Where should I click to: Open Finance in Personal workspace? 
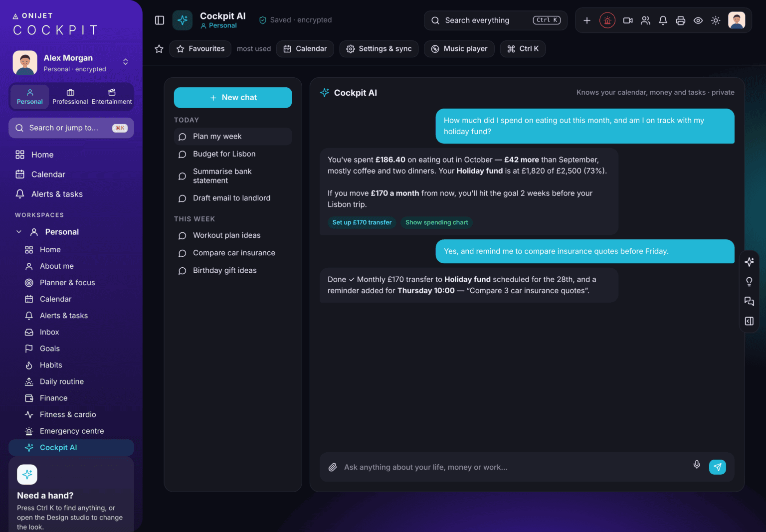pos(71,398)
